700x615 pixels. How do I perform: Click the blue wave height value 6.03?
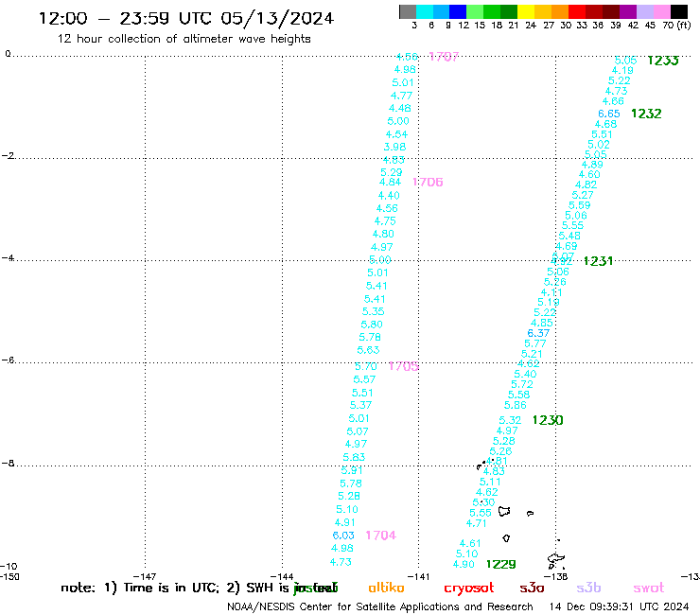[x=343, y=536]
